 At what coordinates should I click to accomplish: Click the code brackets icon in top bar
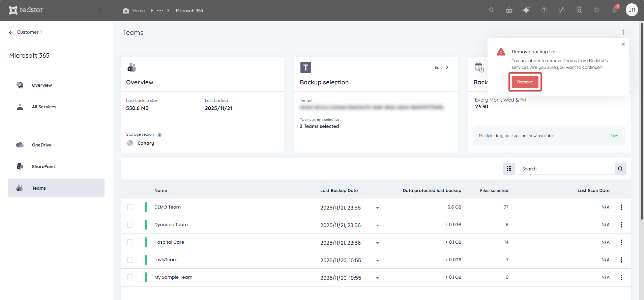click(562, 10)
